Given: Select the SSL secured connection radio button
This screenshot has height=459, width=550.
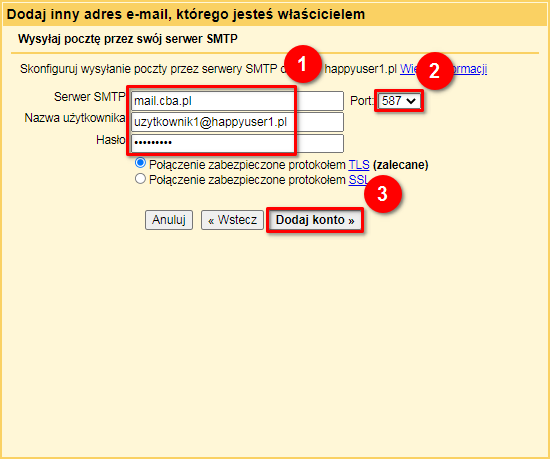Looking at the screenshot, I should pyautogui.click(x=140, y=179).
